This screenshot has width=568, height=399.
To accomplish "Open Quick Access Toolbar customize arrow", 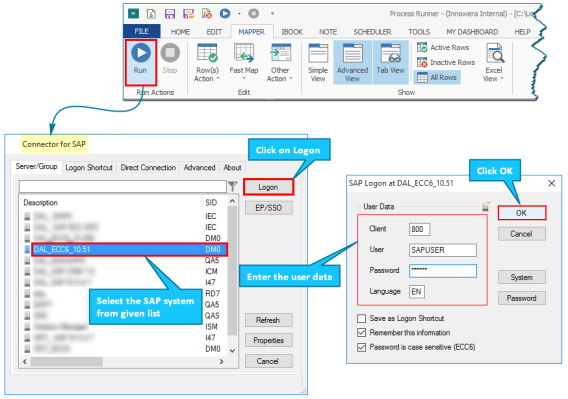I will coord(272,14).
